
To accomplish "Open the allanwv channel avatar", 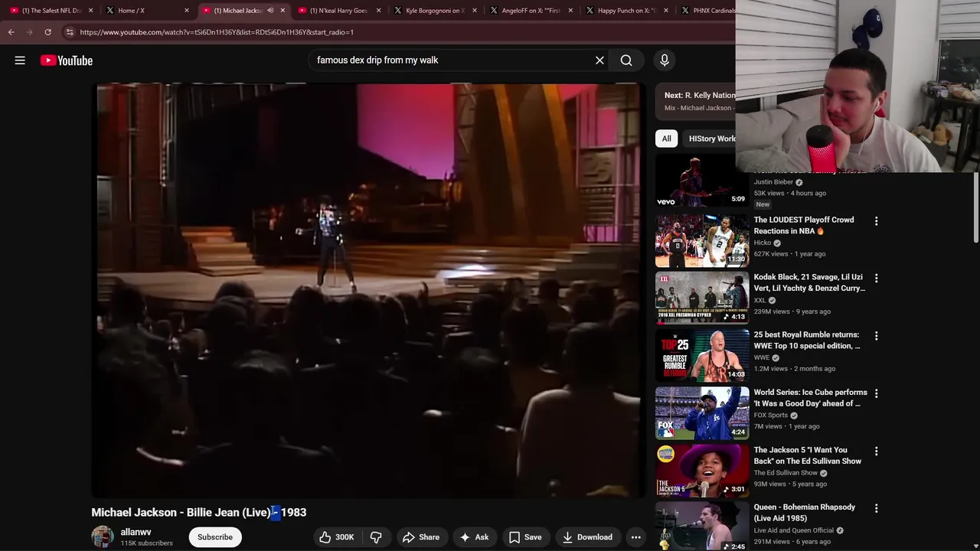I will (103, 536).
